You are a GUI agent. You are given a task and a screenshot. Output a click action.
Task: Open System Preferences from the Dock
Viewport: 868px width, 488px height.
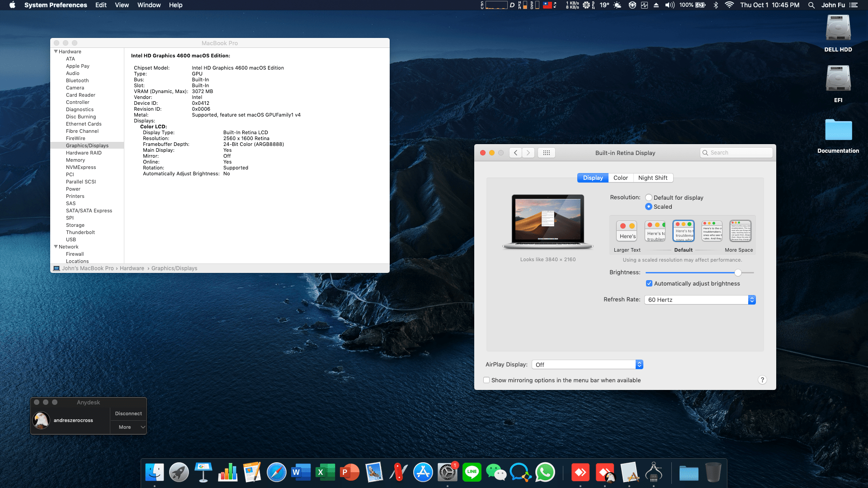point(448,472)
